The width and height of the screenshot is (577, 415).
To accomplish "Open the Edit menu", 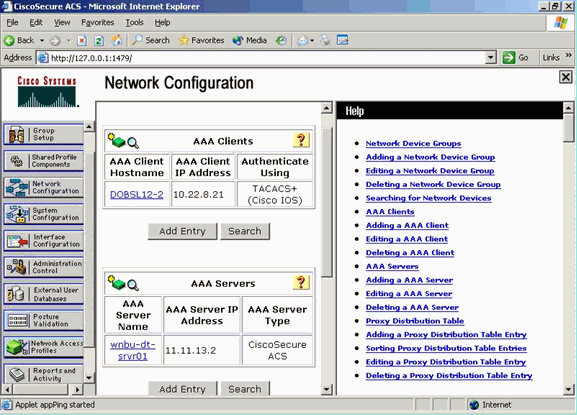I will (36, 22).
